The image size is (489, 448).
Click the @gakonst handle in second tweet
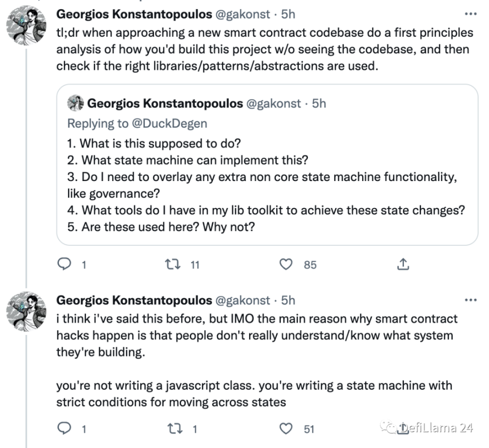point(243,300)
